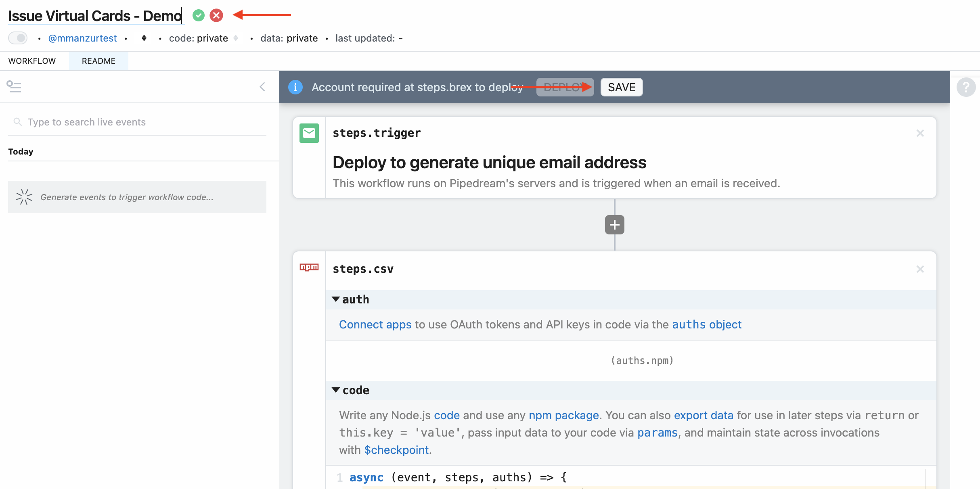Collapse the events sidebar with chevron
The width and height of the screenshot is (980, 489).
pos(262,87)
